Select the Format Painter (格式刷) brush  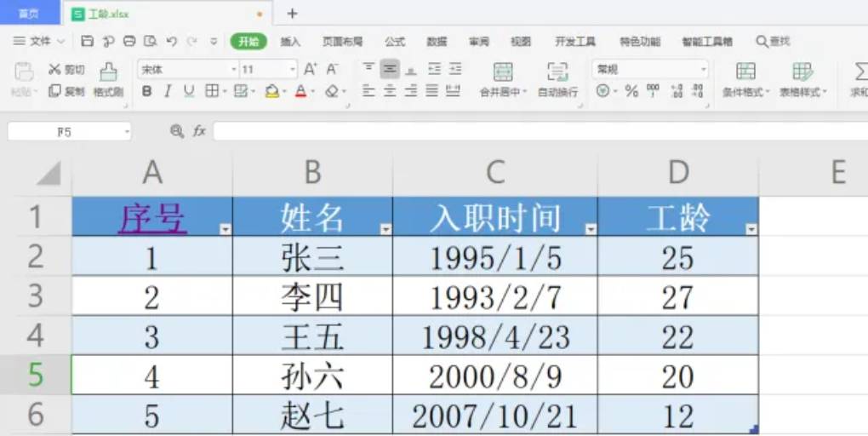(x=108, y=80)
